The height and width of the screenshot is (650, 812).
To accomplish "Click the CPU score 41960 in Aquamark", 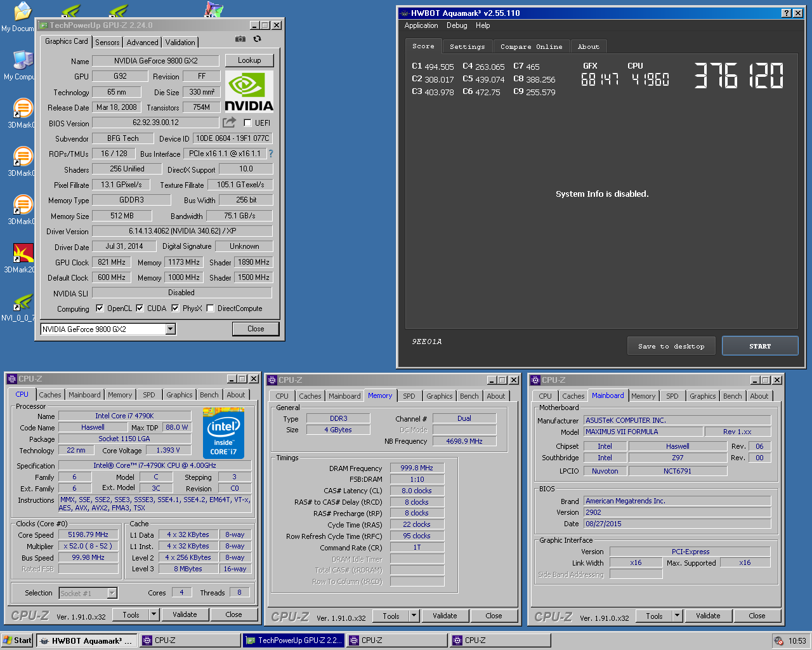I will (x=650, y=79).
